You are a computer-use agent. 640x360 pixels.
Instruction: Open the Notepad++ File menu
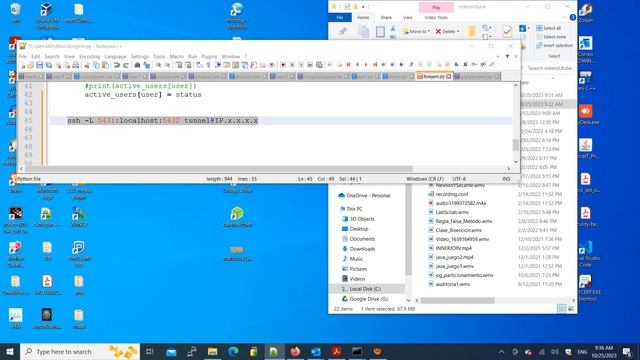pos(22,56)
